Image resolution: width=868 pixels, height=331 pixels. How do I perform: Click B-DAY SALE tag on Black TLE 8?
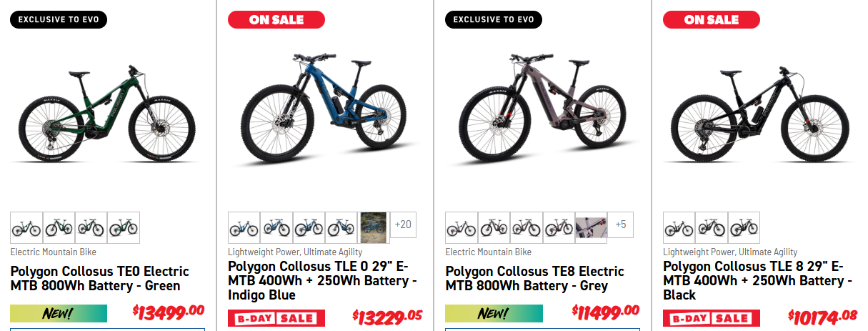point(712,318)
